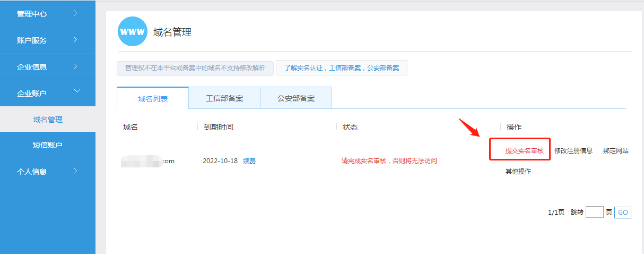Switch to the 域名列表 tab
Image resolution: width=644 pixels, height=254 pixels.
point(153,99)
